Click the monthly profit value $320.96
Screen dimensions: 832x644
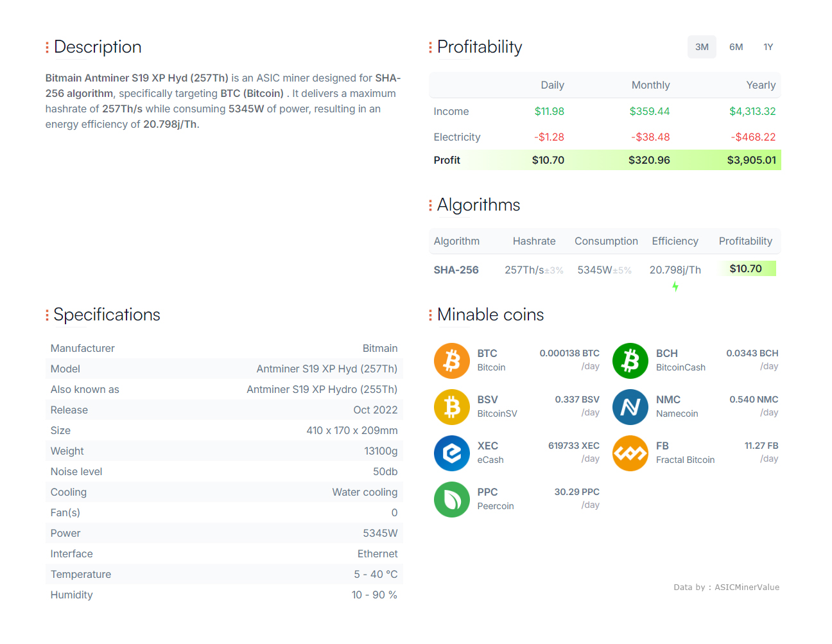coord(649,160)
